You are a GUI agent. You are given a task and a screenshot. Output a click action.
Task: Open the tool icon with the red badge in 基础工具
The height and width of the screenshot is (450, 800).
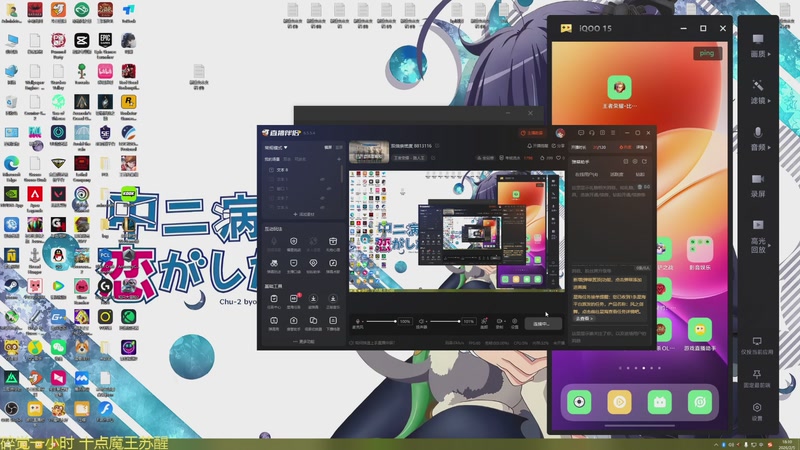click(294, 298)
